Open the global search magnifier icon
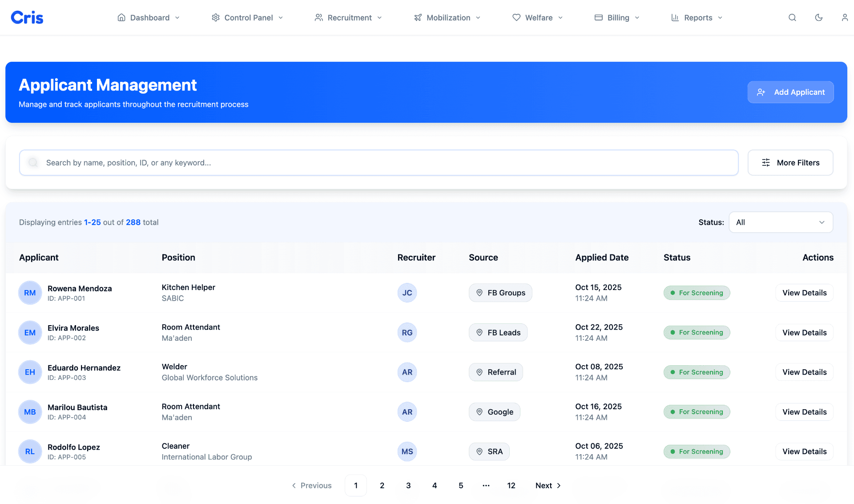 pos(792,17)
